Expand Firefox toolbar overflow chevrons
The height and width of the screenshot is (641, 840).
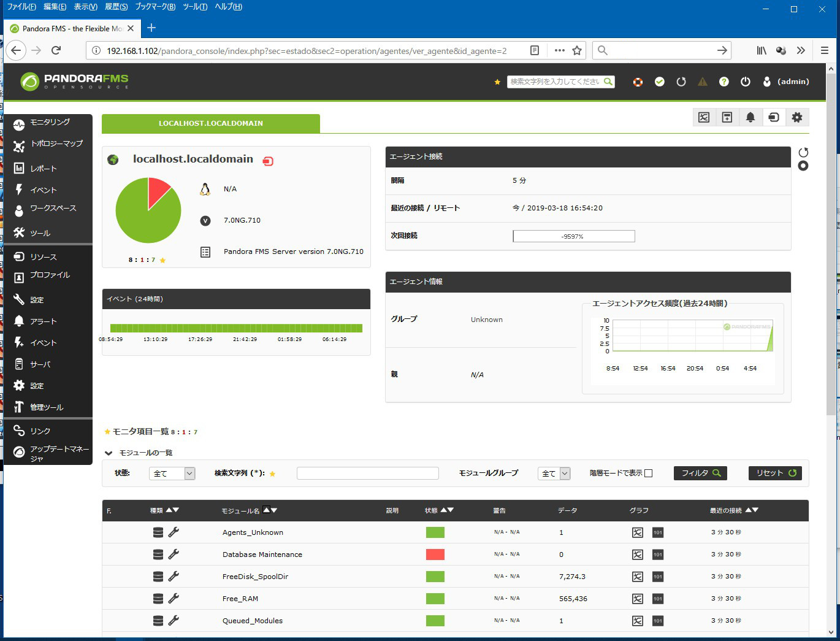click(x=801, y=50)
